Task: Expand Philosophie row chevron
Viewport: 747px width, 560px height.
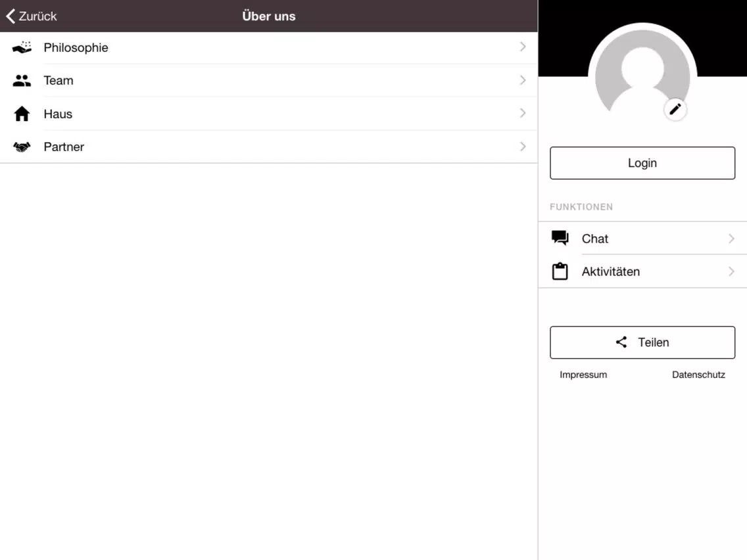Action: [x=523, y=47]
